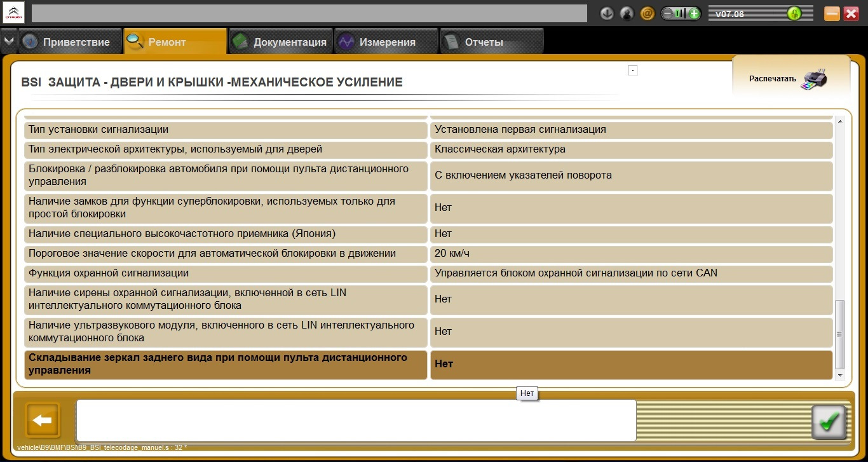The height and width of the screenshot is (462, 868).
Task: Click the green plus zoom-in button
Action: pos(694,13)
